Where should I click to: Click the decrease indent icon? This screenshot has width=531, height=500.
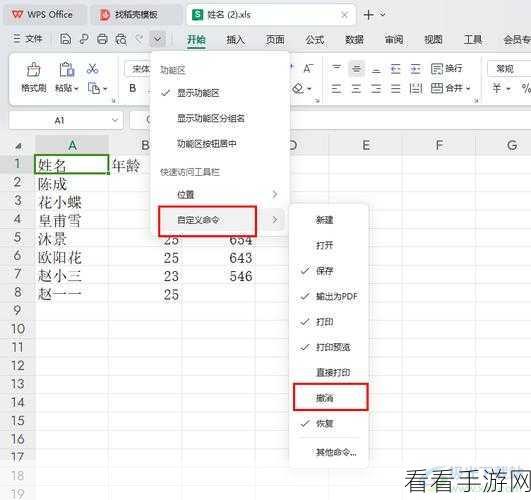(x=396, y=69)
